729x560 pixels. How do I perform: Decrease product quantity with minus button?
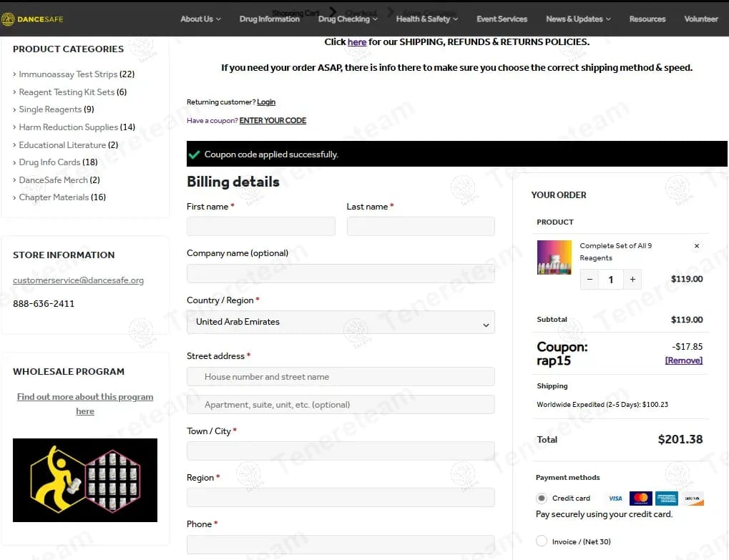pos(589,280)
